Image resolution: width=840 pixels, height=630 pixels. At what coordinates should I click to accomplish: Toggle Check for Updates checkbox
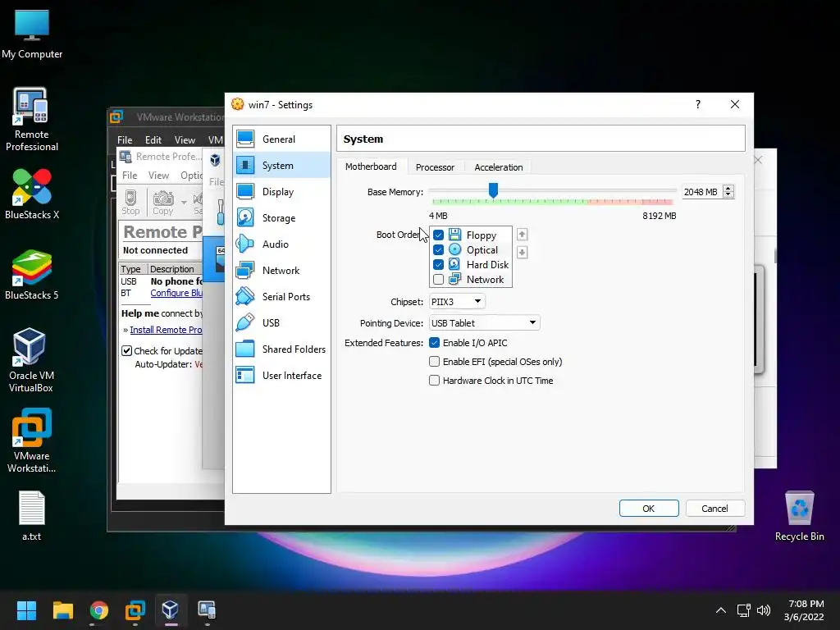click(x=127, y=351)
